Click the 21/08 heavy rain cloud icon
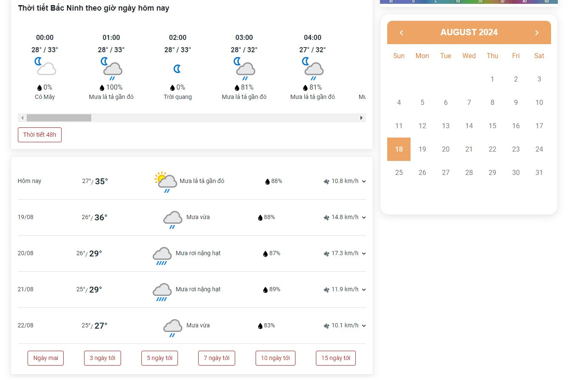The height and width of the screenshot is (380, 588). pyautogui.click(x=162, y=292)
